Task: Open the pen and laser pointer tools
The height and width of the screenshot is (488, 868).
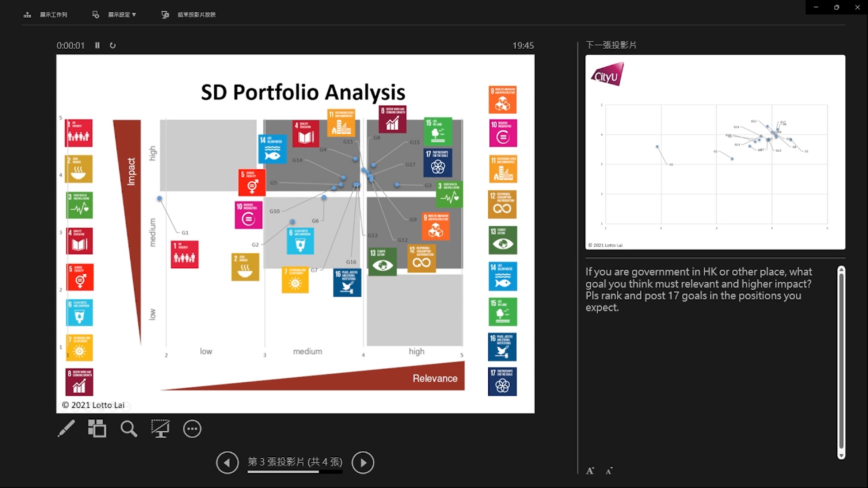Action: coord(66,428)
